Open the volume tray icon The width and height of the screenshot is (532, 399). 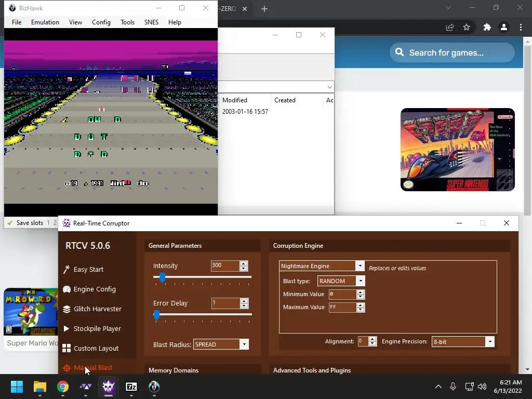point(482,387)
